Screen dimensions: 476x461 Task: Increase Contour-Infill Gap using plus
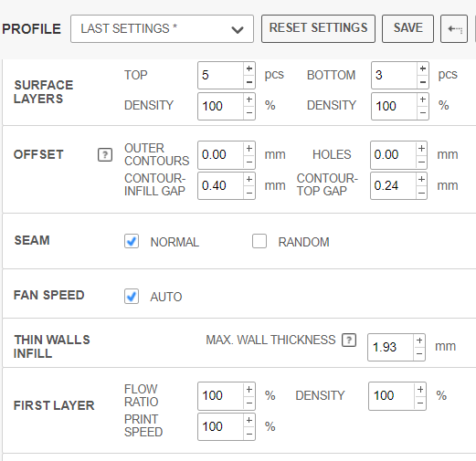point(249,179)
